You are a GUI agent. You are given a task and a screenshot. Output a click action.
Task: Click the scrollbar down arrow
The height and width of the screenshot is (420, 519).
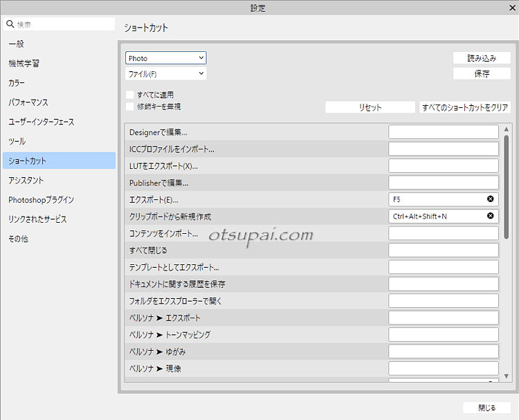pyautogui.click(x=507, y=374)
